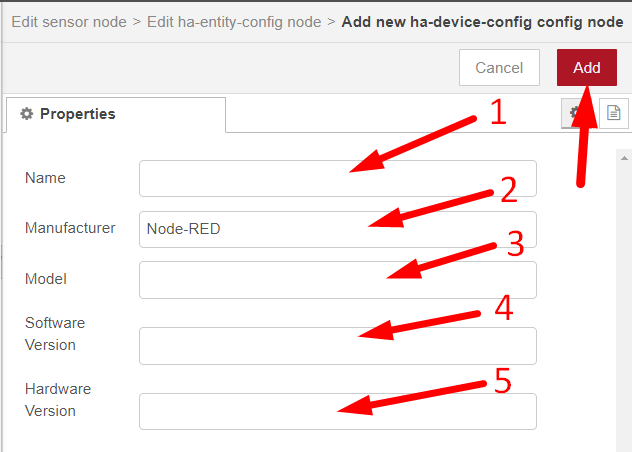The width and height of the screenshot is (632, 452).
Task: Click into the Software Version field
Action: click(x=337, y=345)
